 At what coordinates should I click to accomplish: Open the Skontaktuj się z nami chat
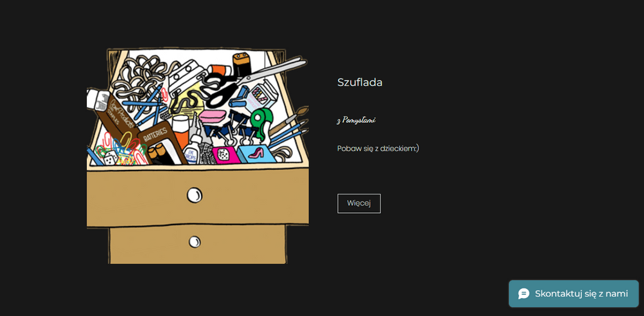[x=573, y=294]
